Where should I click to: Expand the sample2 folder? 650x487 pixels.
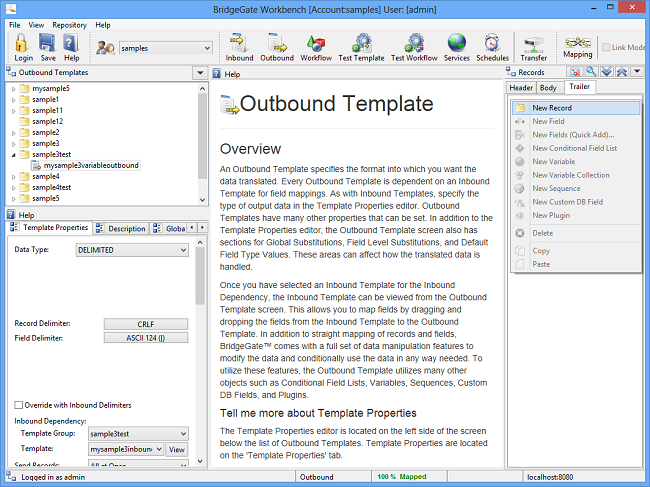pyautogui.click(x=14, y=133)
